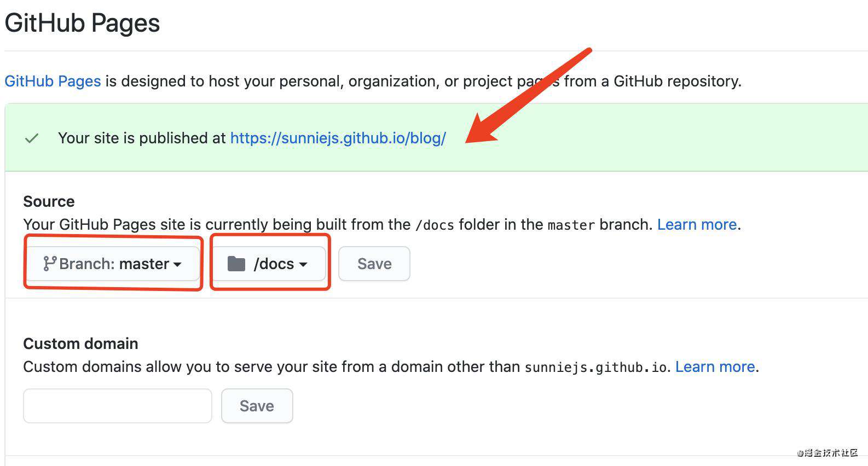Follow the GitHub Pages link in description
The width and height of the screenshot is (868, 466).
pos(53,81)
